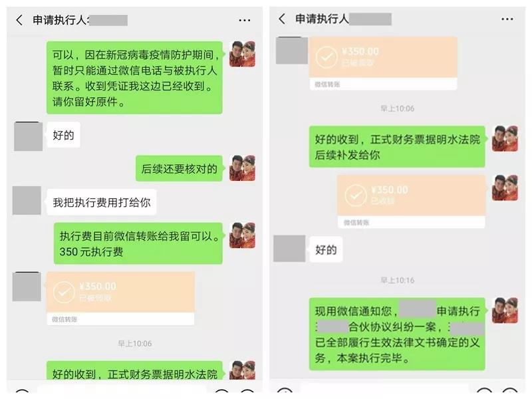Open ¥350.00 transfer sent by couple avatar
The height and width of the screenshot is (399, 532).
point(411,201)
